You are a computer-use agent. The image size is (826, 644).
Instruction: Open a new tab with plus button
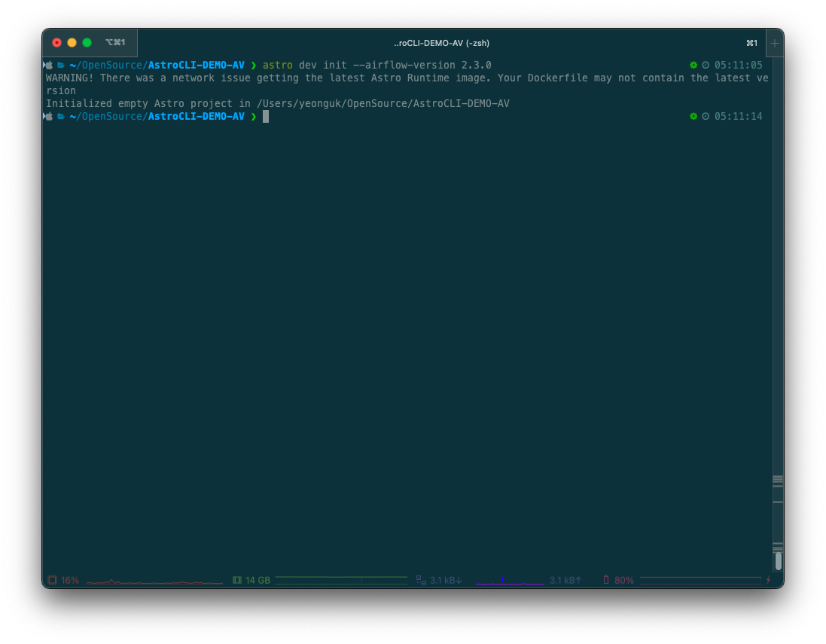pyautogui.click(x=774, y=43)
